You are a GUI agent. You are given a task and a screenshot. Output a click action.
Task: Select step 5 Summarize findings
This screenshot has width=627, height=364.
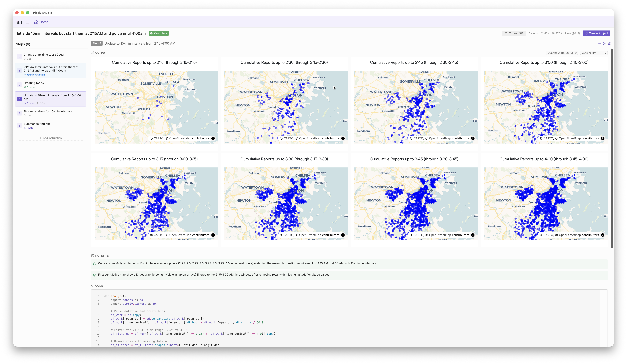click(50, 126)
